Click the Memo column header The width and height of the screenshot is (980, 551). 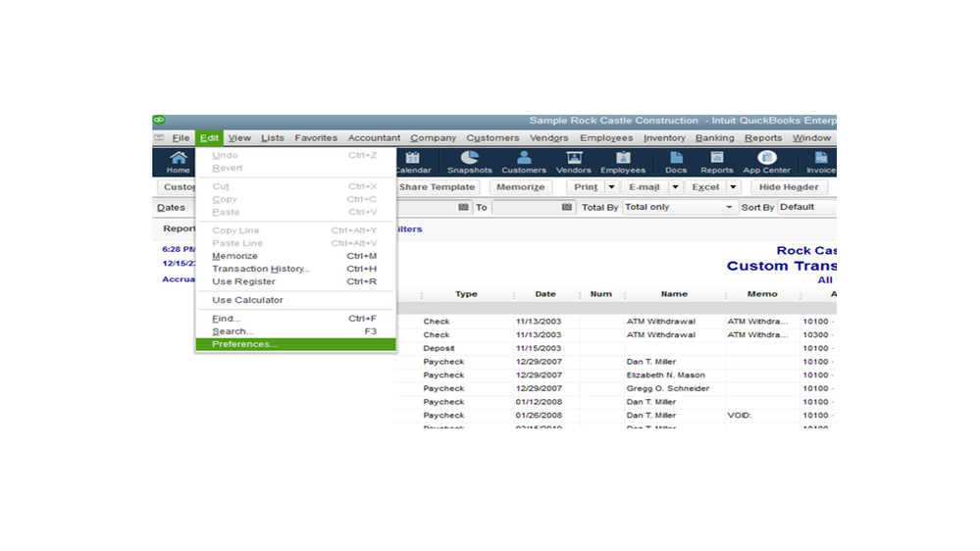(x=762, y=294)
